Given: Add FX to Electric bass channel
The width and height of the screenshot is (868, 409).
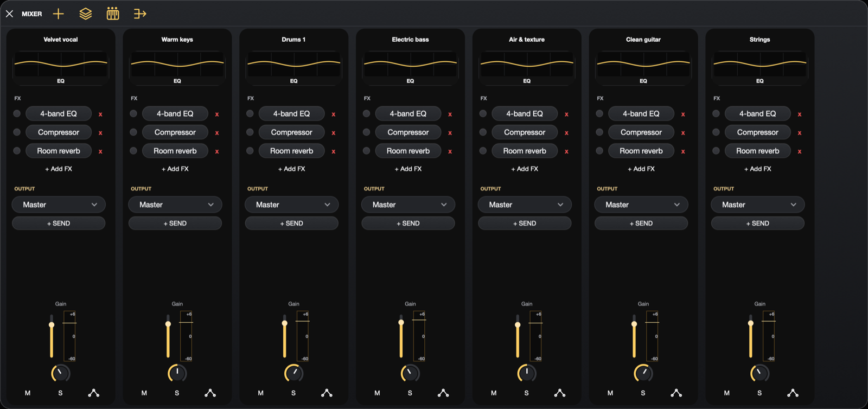Looking at the screenshot, I should pyautogui.click(x=408, y=169).
